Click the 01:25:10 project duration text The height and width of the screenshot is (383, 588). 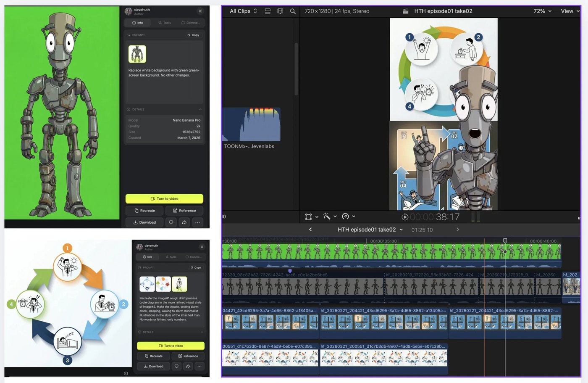click(x=422, y=230)
